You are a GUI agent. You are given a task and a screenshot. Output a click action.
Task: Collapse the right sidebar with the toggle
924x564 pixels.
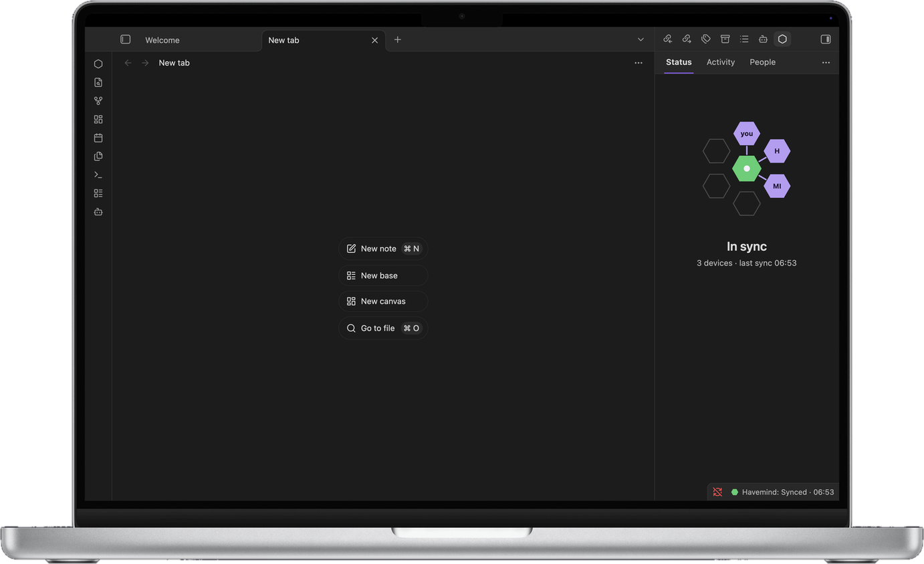tap(826, 39)
